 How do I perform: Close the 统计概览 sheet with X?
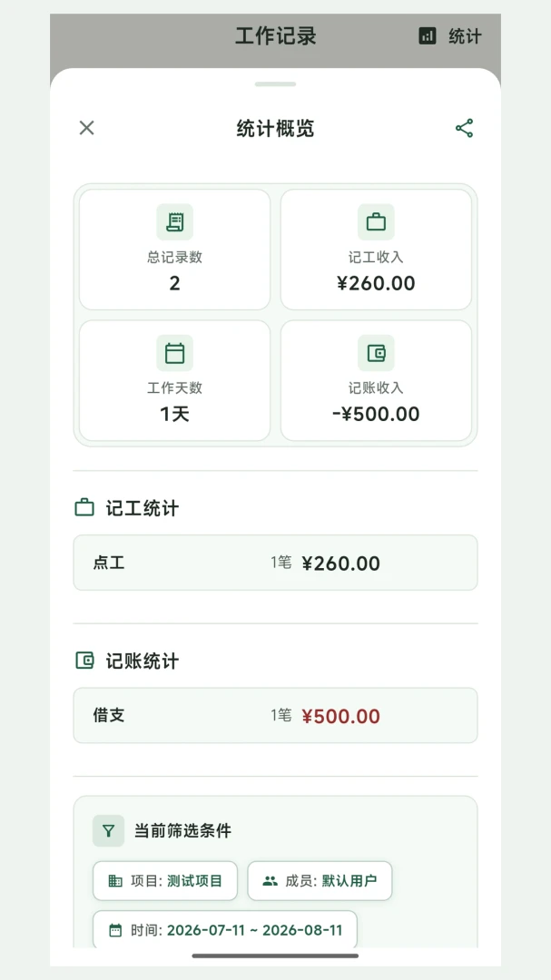pyautogui.click(x=87, y=128)
